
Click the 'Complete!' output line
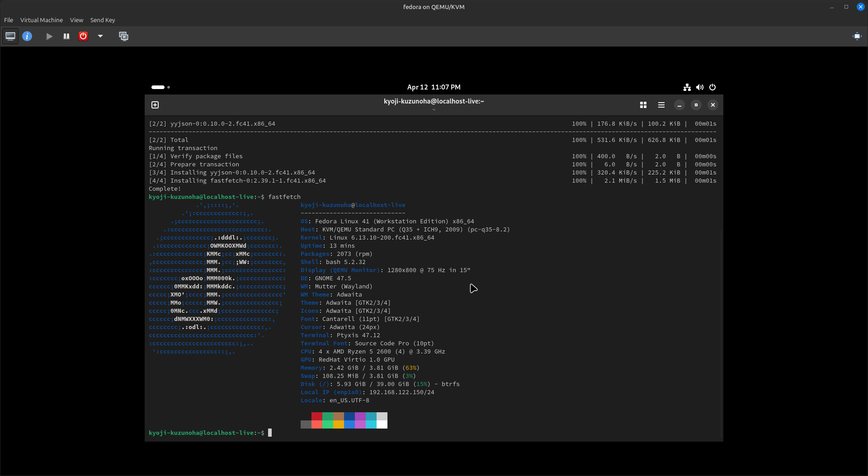point(165,189)
